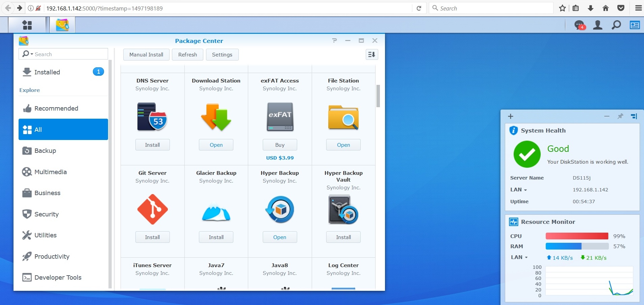Image resolution: width=644 pixels, height=305 pixels.
Task: Click the CPU usage bar at 99%
Action: (577, 236)
